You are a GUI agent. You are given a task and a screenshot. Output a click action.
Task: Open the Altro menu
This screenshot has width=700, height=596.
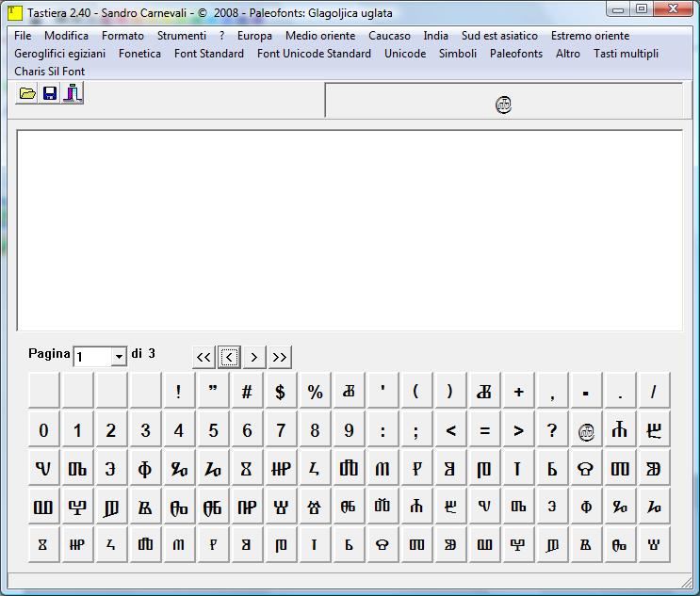568,54
